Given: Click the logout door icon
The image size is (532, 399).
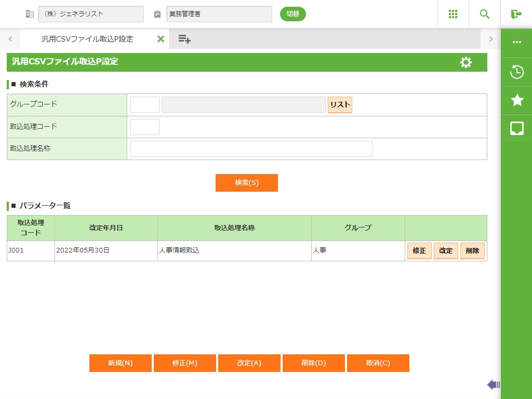Looking at the screenshot, I should tap(516, 14).
